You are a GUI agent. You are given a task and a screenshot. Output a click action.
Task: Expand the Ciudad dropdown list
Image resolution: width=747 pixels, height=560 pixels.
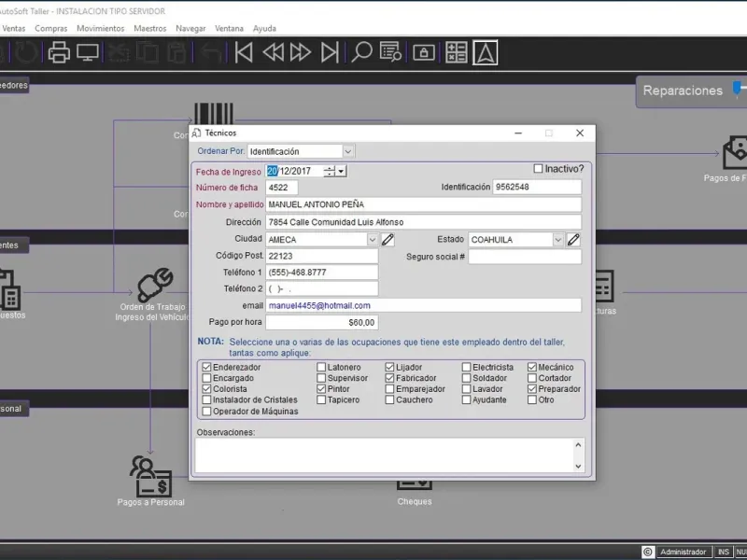click(x=373, y=240)
